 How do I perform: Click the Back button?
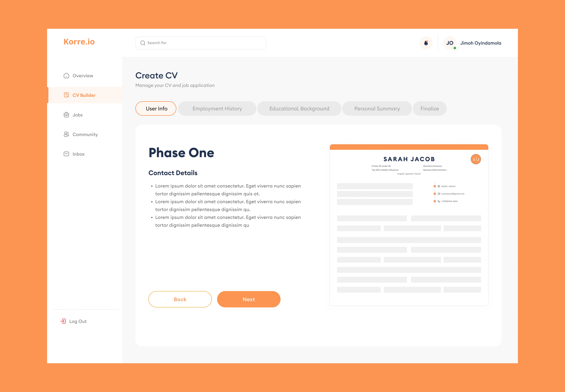click(x=180, y=299)
